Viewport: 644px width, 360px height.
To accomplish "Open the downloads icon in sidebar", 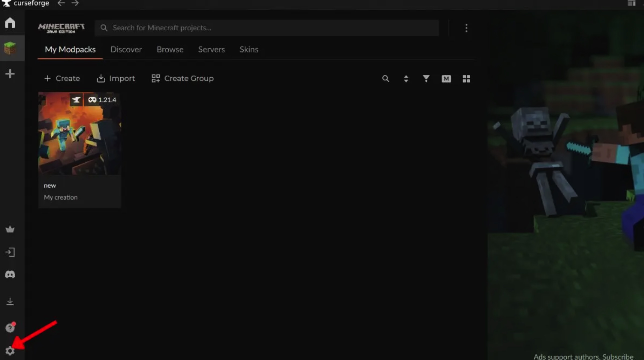I will [x=10, y=301].
